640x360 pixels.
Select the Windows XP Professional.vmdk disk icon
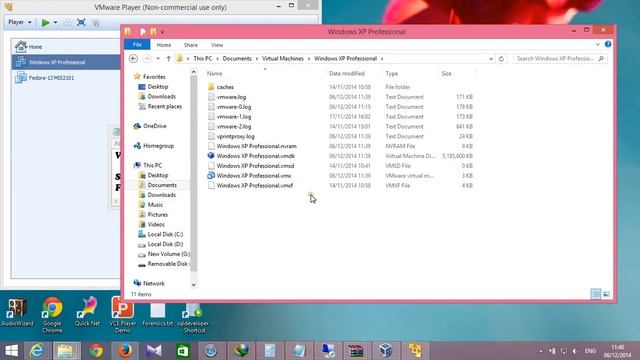pos(211,156)
